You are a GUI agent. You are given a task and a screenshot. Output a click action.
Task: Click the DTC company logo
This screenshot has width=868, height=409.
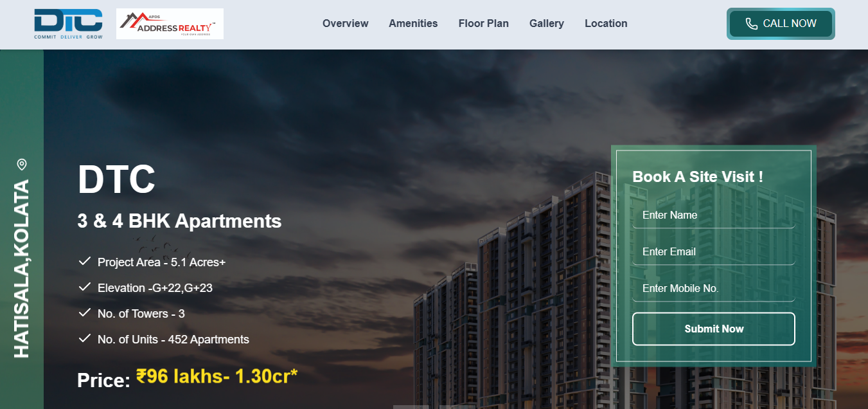point(68,24)
